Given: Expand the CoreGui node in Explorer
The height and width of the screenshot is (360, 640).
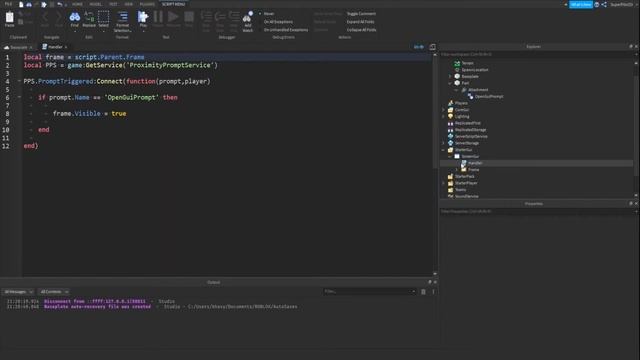Looking at the screenshot, I should [x=444, y=110].
